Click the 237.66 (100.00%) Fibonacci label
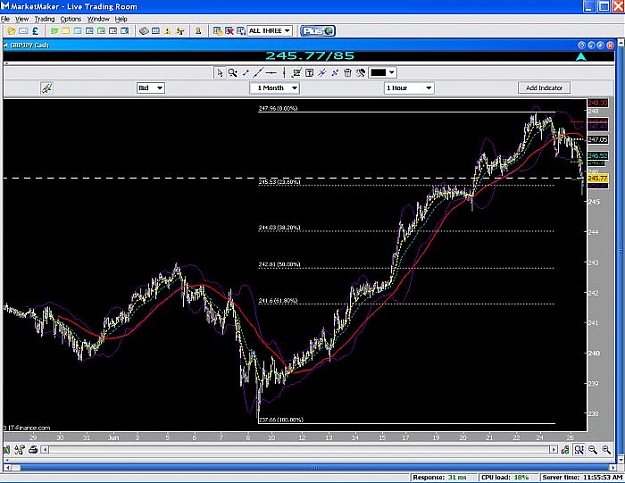Screen dimensions: 625x483 281,420
